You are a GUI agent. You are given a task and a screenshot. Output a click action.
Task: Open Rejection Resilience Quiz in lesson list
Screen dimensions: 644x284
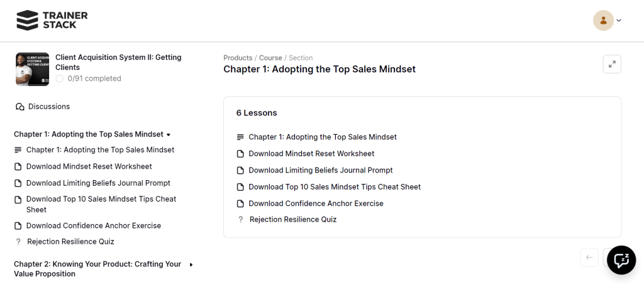click(293, 220)
